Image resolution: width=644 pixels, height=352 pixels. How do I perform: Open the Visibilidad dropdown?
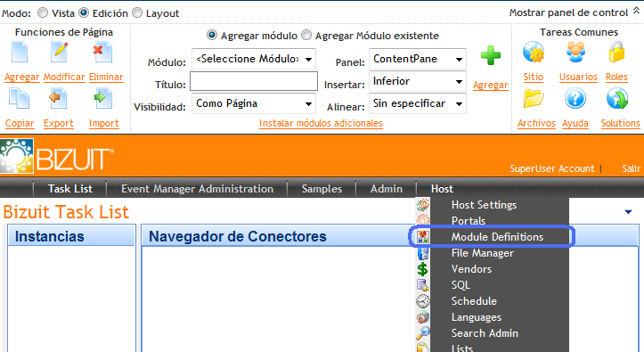253,103
